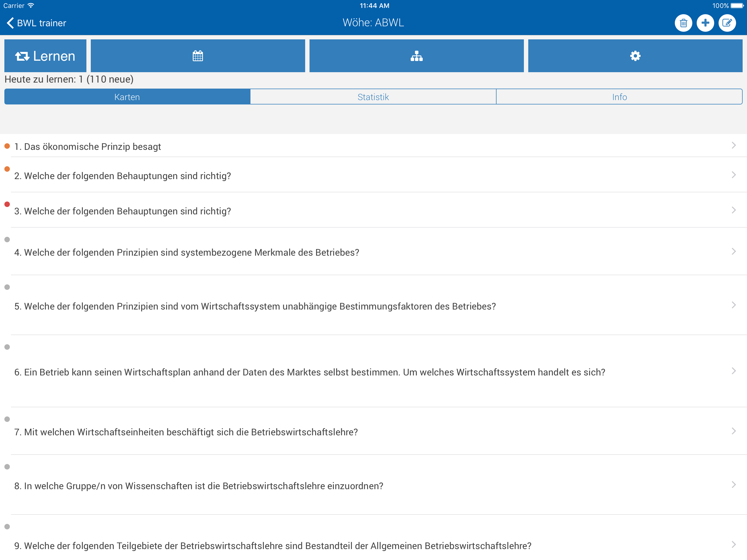Tap chevron on card 5 row

(x=734, y=305)
